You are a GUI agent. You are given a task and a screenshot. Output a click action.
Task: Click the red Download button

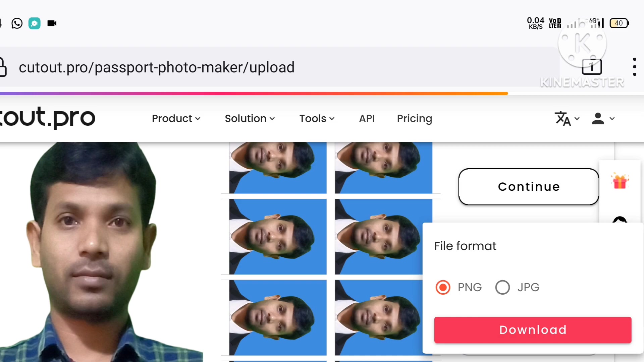[x=533, y=330]
